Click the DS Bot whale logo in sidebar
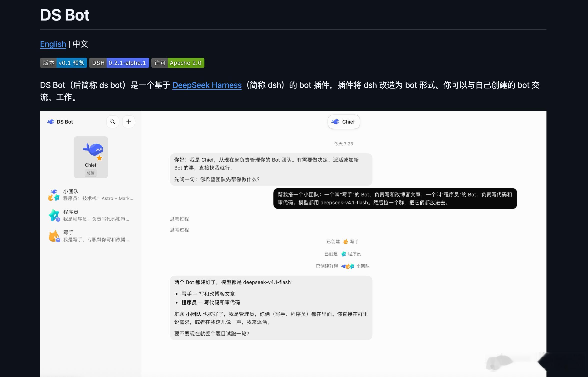Image resolution: width=588 pixels, height=377 pixels. [51, 122]
